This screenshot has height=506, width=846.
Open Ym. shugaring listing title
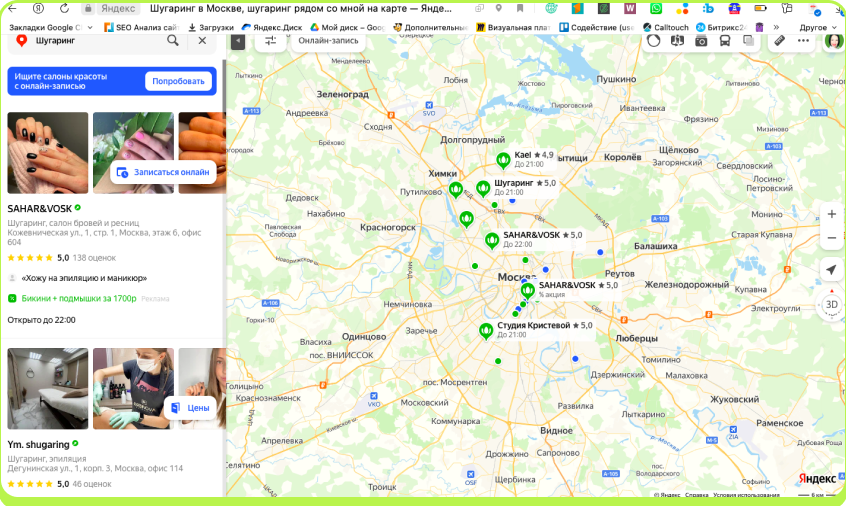coord(38,445)
